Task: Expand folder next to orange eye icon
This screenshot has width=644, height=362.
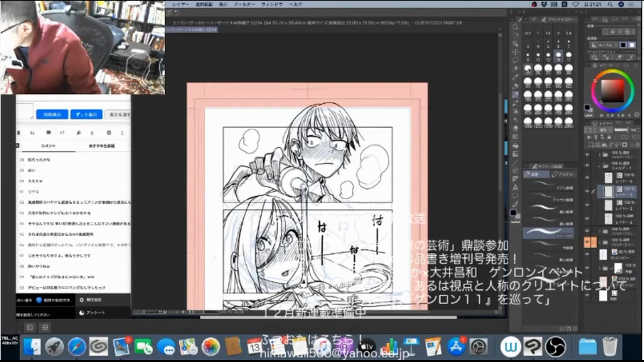Action: tap(599, 242)
